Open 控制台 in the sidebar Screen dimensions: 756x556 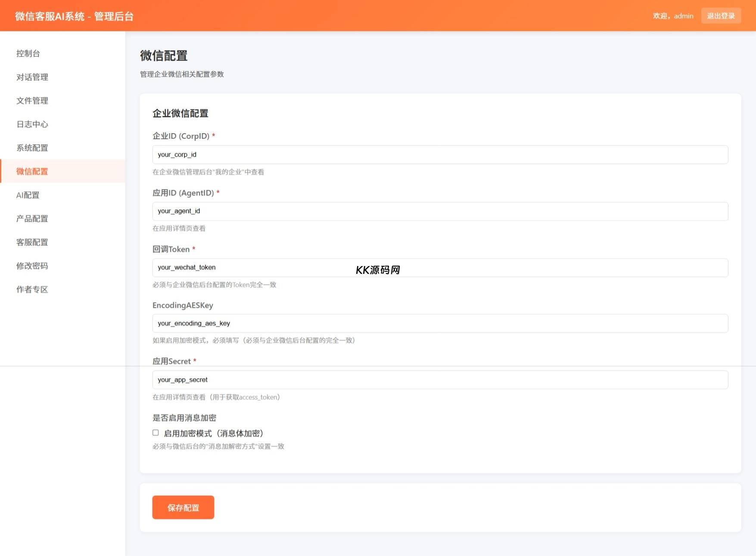point(28,53)
